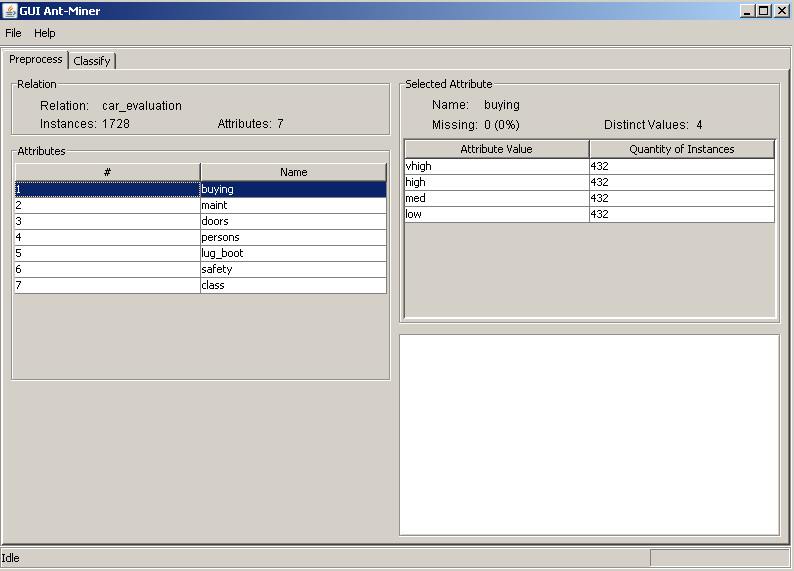Click the 432 quantity for vhigh
The height and width of the screenshot is (571, 794).
point(682,166)
